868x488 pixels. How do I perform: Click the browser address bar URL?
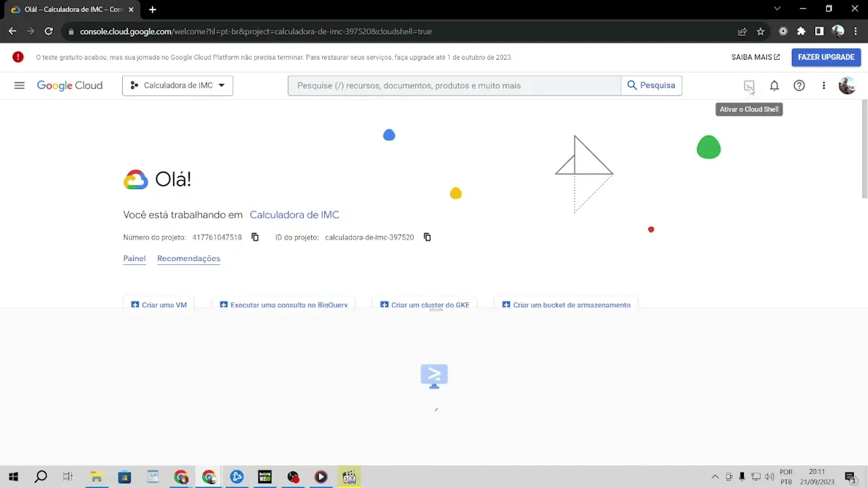pos(256,31)
